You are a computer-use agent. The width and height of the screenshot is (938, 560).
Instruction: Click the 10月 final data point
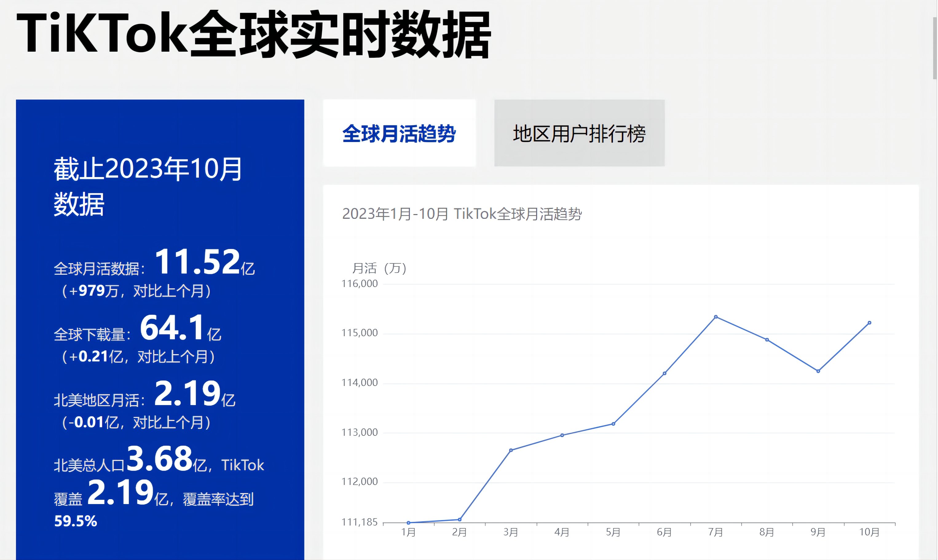pos(869,323)
